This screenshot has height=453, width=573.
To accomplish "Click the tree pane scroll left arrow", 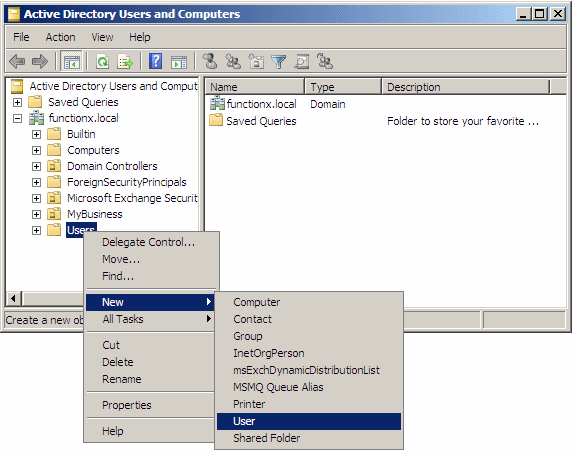I will (14, 298).
